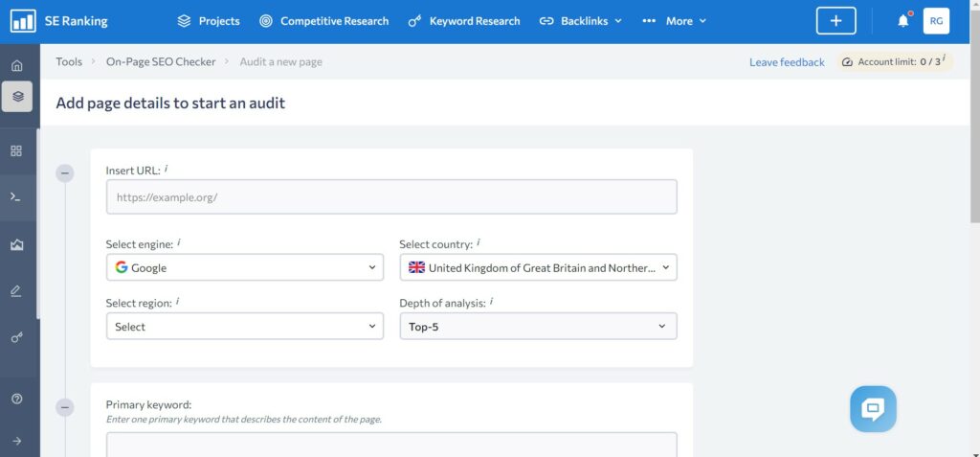The width and height of the screenshot is (980, 457).
Task: Open the Select engine Google dropdown
Action: pyautogui.click(x=245, y=267)
